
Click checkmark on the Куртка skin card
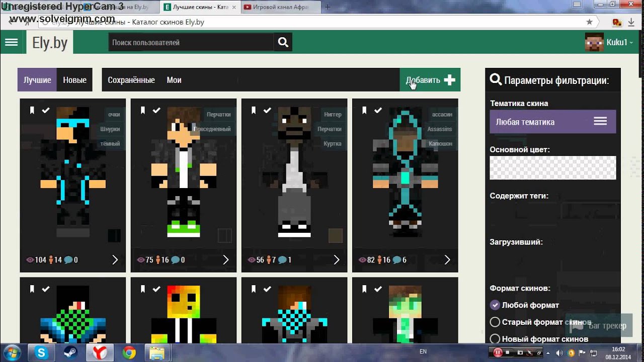[x=267, y=110]
